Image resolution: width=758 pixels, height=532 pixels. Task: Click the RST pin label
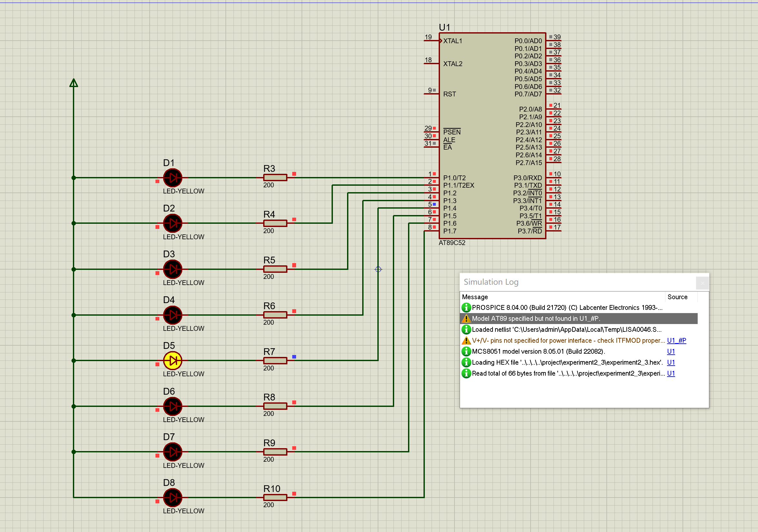450,94
